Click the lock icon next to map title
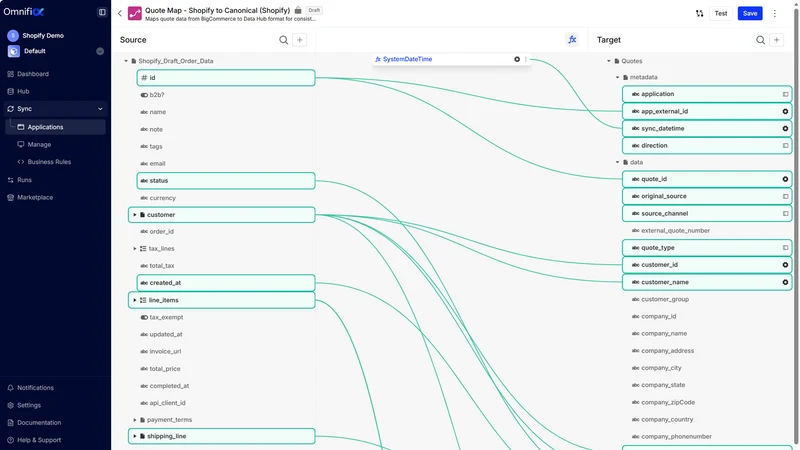This screenshot has height=450, width=800. 298,10
